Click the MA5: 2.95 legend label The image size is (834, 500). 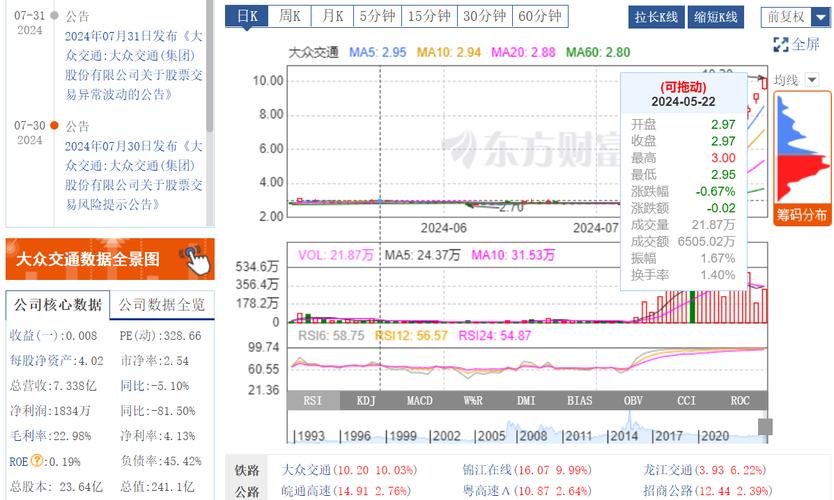point(378,52)
